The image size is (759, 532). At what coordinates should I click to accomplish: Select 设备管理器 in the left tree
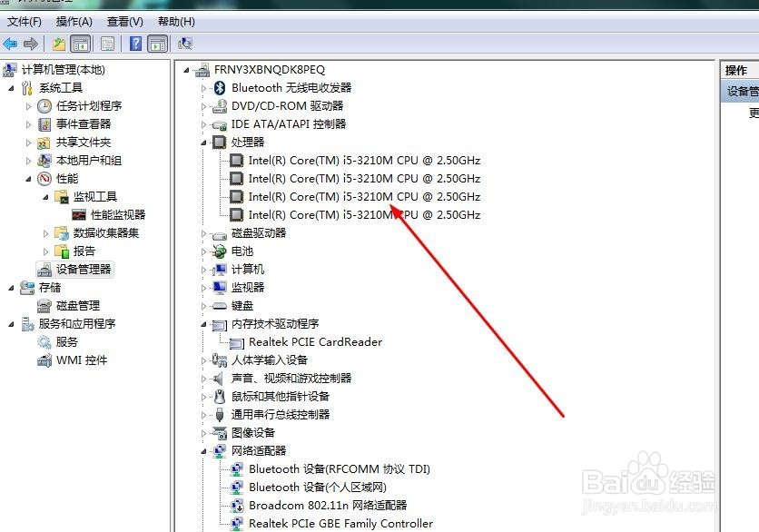tap(84, 269)
